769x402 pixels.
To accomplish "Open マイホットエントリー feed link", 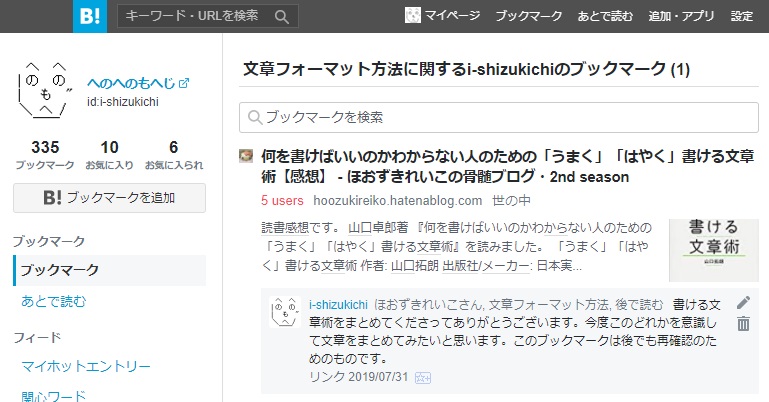I will 86,366.
